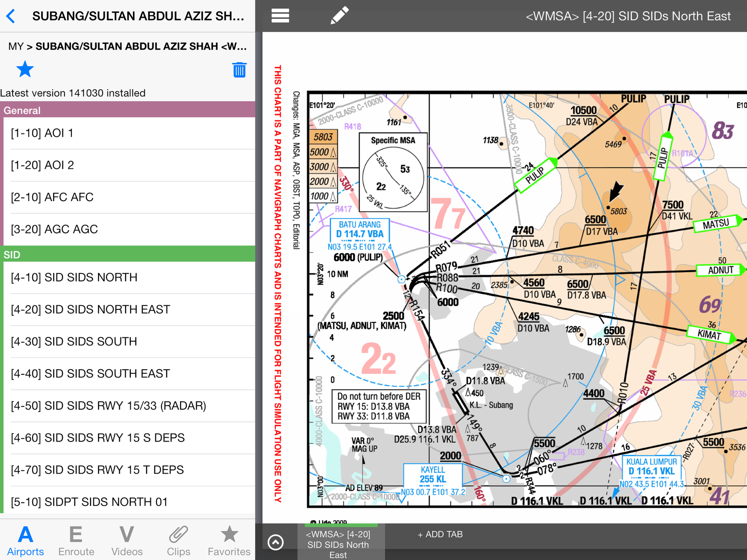Delete airport charts with trash icon

click(x=239, y=70)
